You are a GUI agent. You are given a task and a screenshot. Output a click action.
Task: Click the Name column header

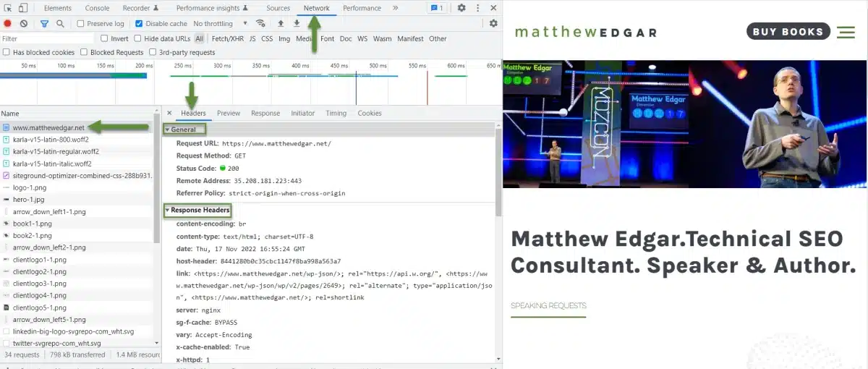pos(77,114)
